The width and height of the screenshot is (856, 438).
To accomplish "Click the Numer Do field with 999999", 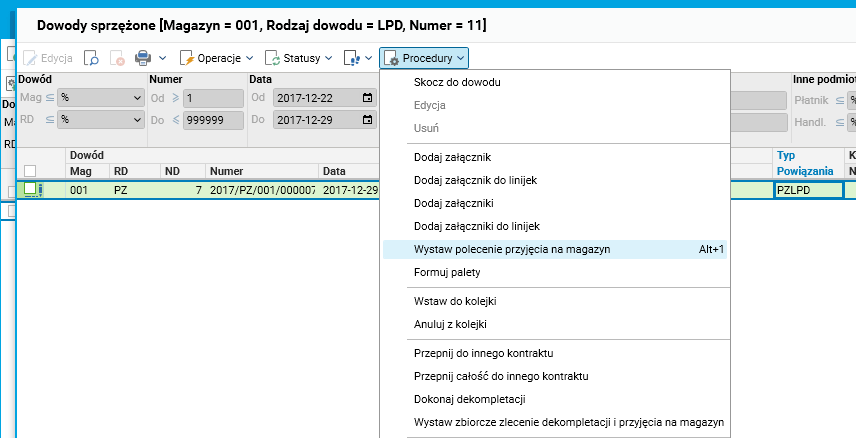I will click(x=213, y=120).
